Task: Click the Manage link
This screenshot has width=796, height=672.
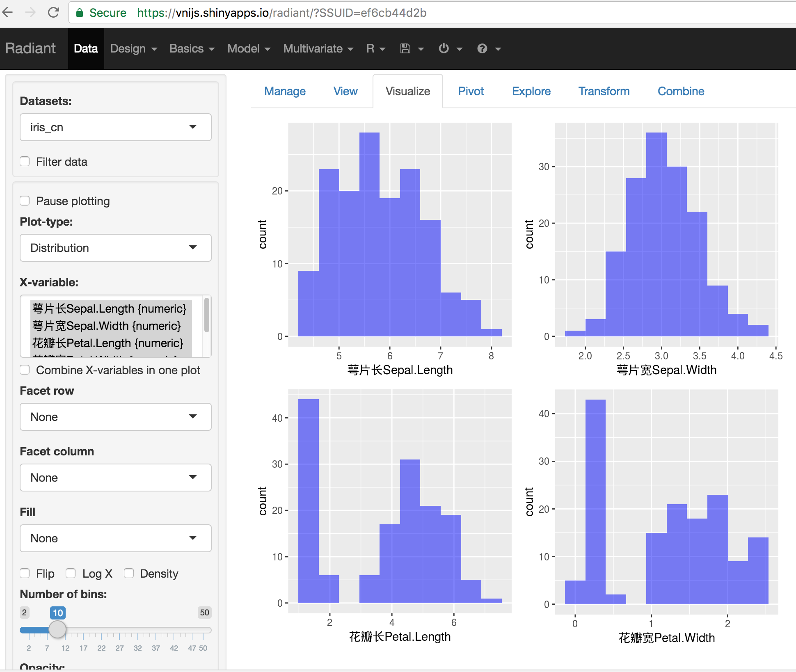Action: pos(285,91)
